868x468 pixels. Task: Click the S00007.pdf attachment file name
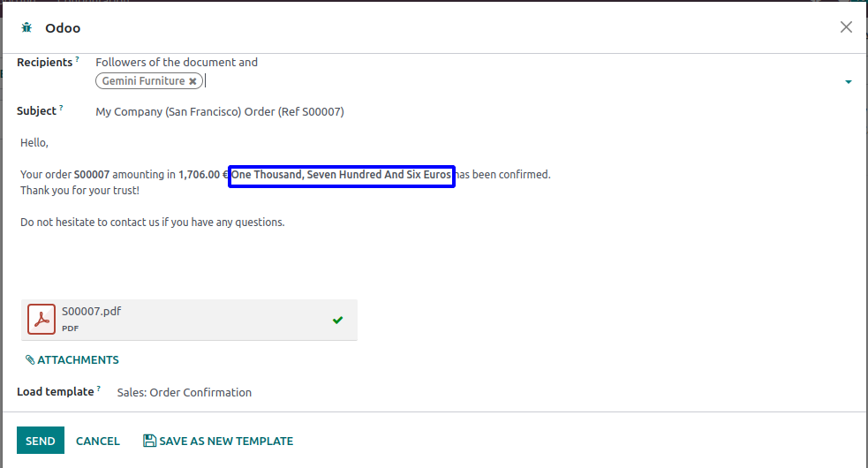tap(92, 311)
